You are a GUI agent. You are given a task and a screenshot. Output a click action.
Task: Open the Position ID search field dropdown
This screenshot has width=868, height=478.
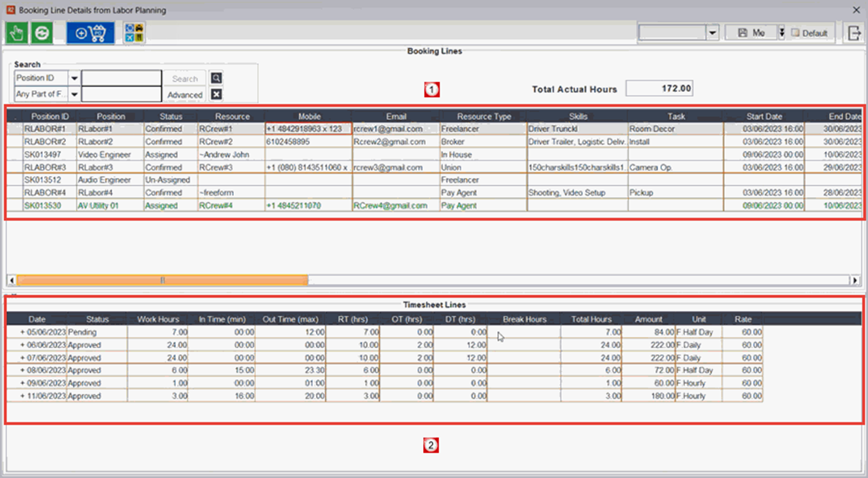(x=75, y=78)
